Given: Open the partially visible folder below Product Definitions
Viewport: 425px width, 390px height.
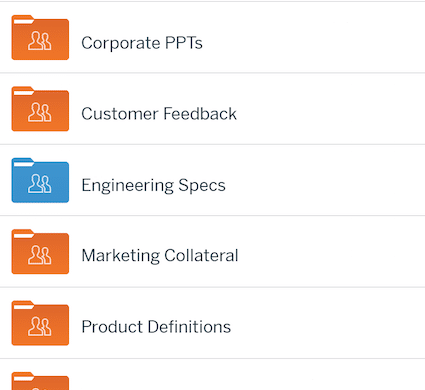Looking at the screenshot, I should [40, 381].
